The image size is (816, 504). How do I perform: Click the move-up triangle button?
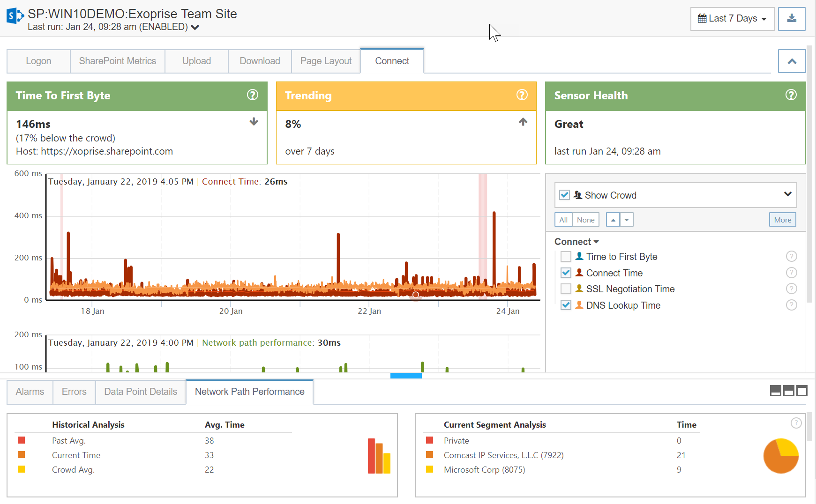coord(613,220)
